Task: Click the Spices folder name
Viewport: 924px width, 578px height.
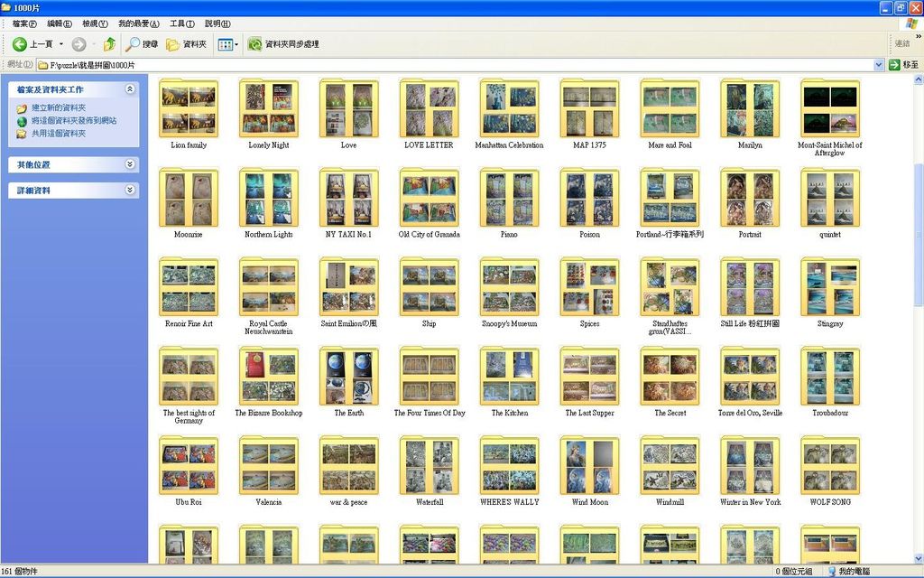Action: (x=589, y=324)
